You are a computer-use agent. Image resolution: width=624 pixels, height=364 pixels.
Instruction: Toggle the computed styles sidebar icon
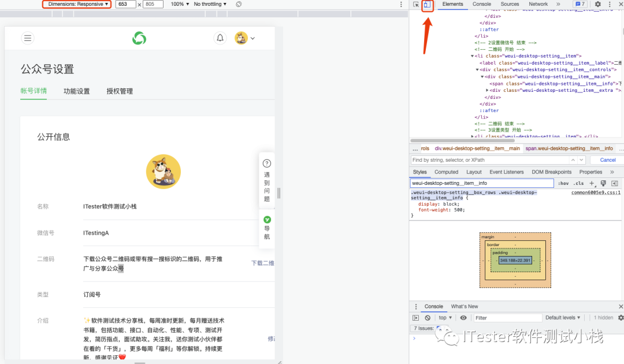614,183
